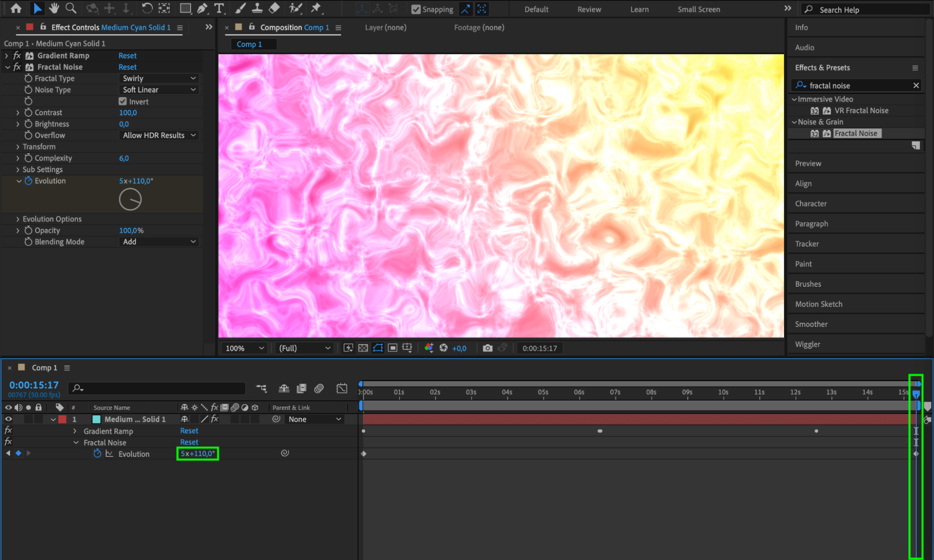Open the Fractal Type dropdown

coord(159,78)
